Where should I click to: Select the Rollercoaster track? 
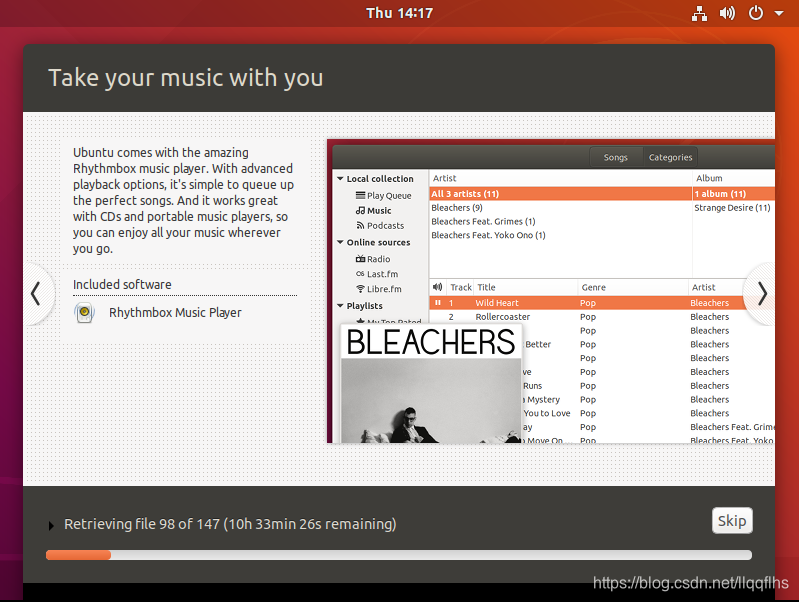pos(502,317)
